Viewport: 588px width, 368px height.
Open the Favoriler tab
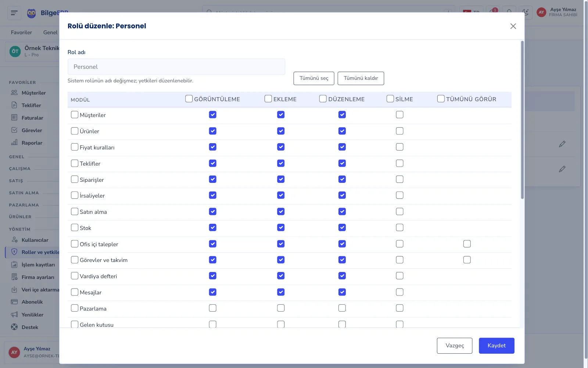(x=21, y=32)
